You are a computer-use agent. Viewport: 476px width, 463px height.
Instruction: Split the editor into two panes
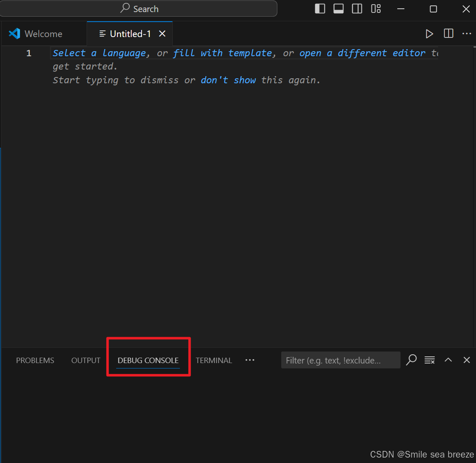[x=448, y=34]
